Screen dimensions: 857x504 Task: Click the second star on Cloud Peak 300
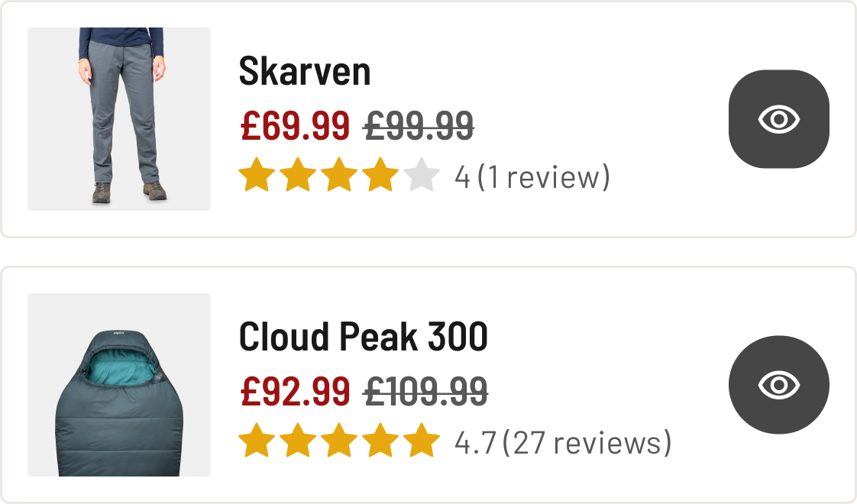298,443
